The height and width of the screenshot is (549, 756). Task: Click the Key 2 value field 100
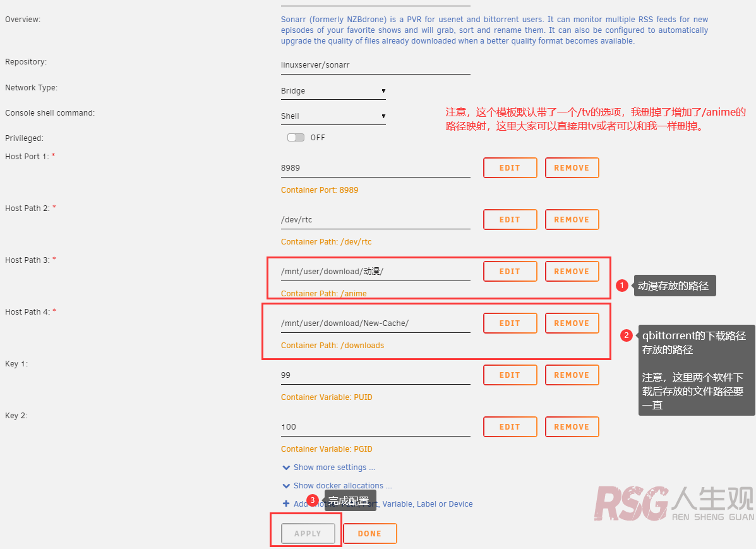[x=375, y=427]
